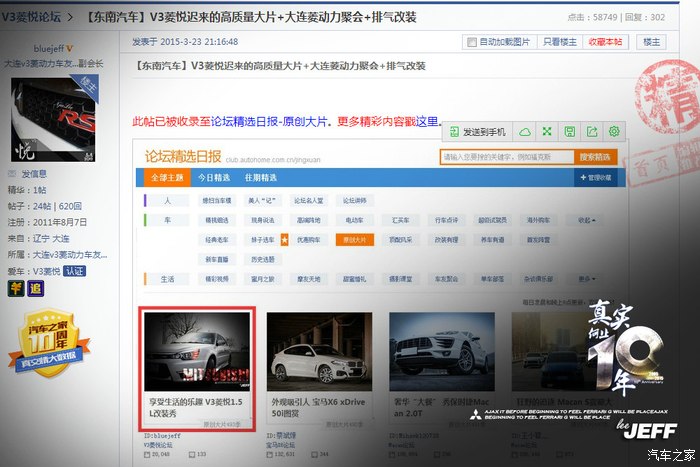Viewport: 700px width, 467px height.
Task: Toggle the 自动加载图片 checkbox
Action: pyautogui.click(x=472, y=42)
